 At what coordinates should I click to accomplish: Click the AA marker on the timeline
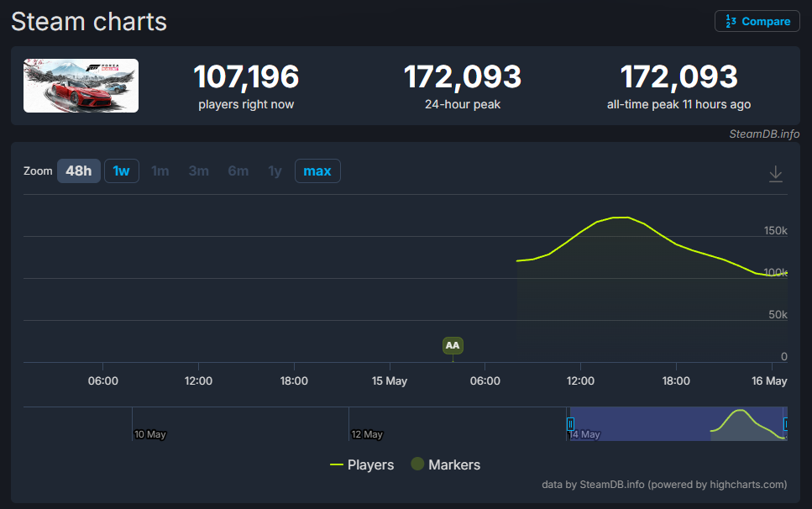(453, 345)
